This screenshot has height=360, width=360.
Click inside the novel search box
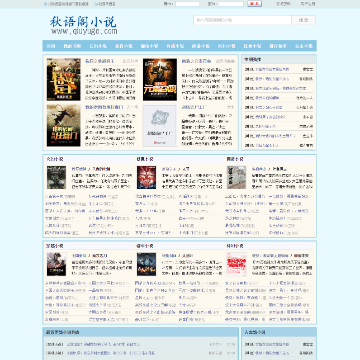(x=242, y=20)
